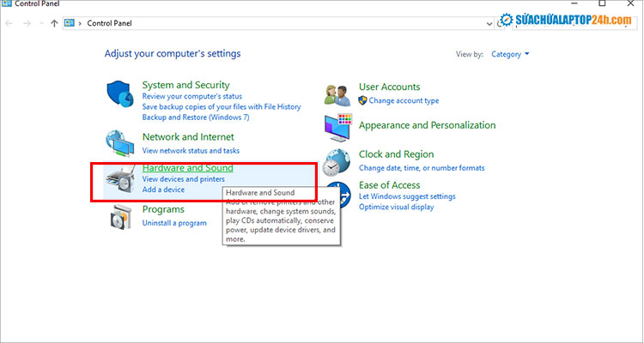Select Optimize visual display link
This screenshot has width=644, height=343.
tap(396, 207)
